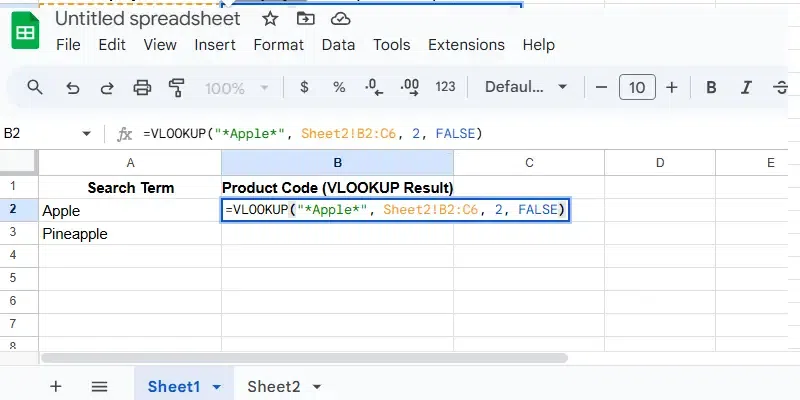Click the print icon
Image resolution: width=800 pixels, height=400 pixels.
click(142, 88)
